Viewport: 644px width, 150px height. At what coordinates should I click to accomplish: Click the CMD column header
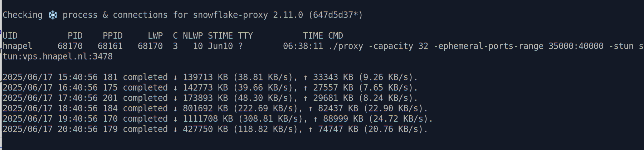336,36
